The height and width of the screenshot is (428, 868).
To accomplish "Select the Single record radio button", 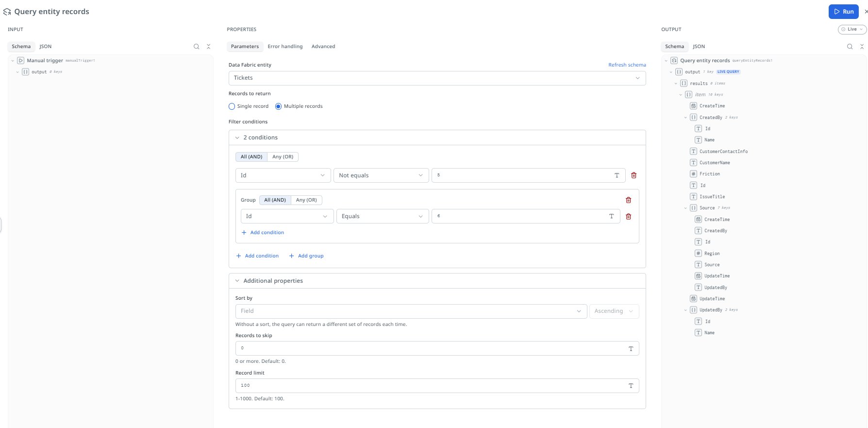I will tap(232, 106).
